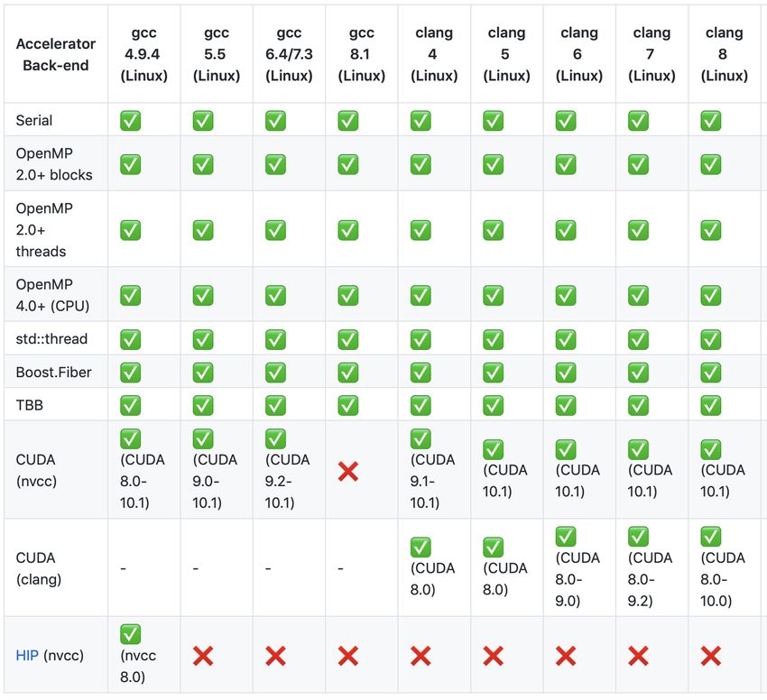Click CUDA 8.0-9.2 text under clang 7
This screenshot has width=767, height=700.
coord(650,579)
